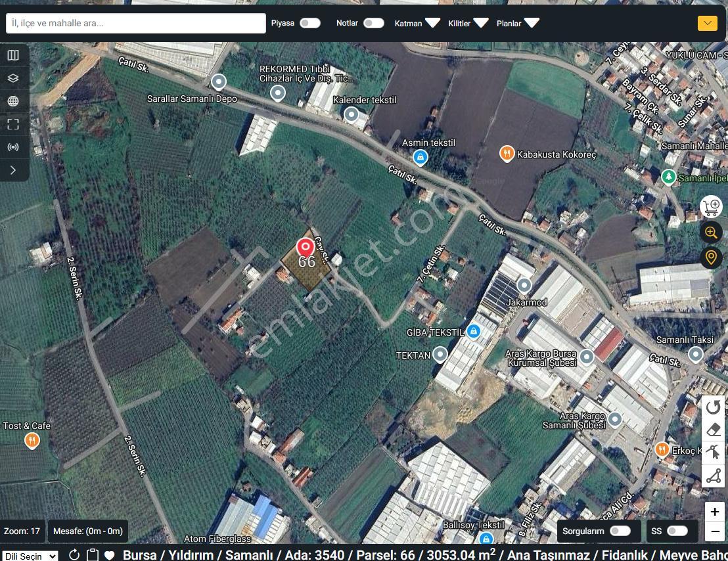The width and height of the screenshot is (728, 561).
Task: Toggle the Sorgularım switch
Action: tap(620, 531)
